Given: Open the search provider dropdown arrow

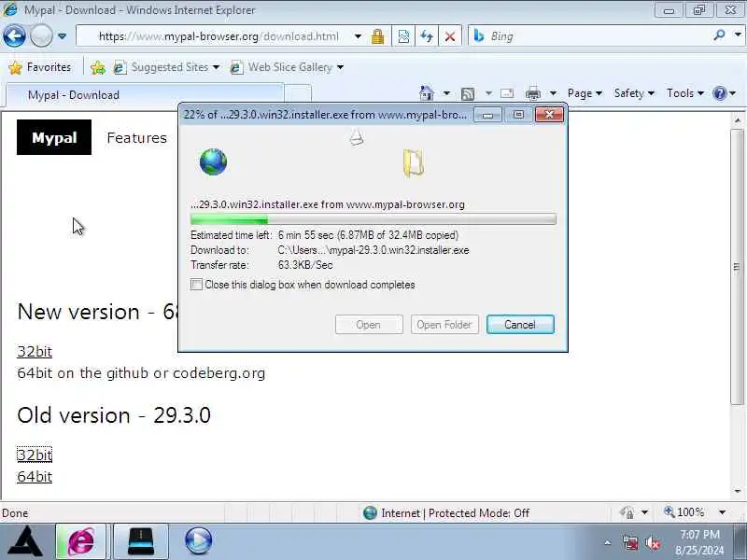Looking at the screenshot, I should click(x=738, y=35).
